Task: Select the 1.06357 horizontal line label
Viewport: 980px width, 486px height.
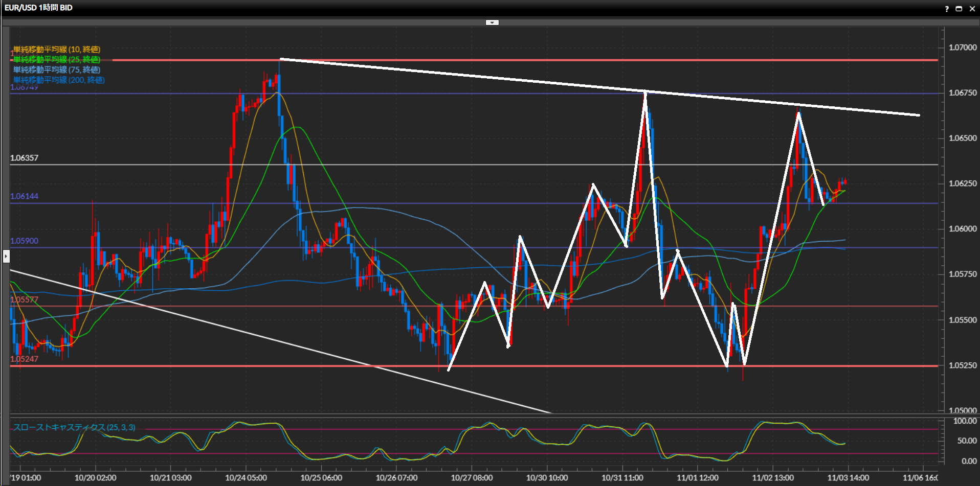Action: [24, 158]
